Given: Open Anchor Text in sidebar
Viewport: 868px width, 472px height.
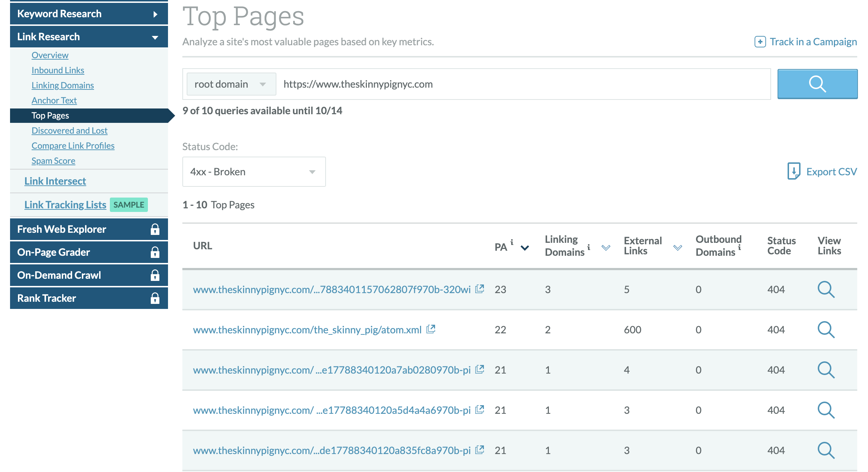Looking at the screenshot, I should point(54,101).
